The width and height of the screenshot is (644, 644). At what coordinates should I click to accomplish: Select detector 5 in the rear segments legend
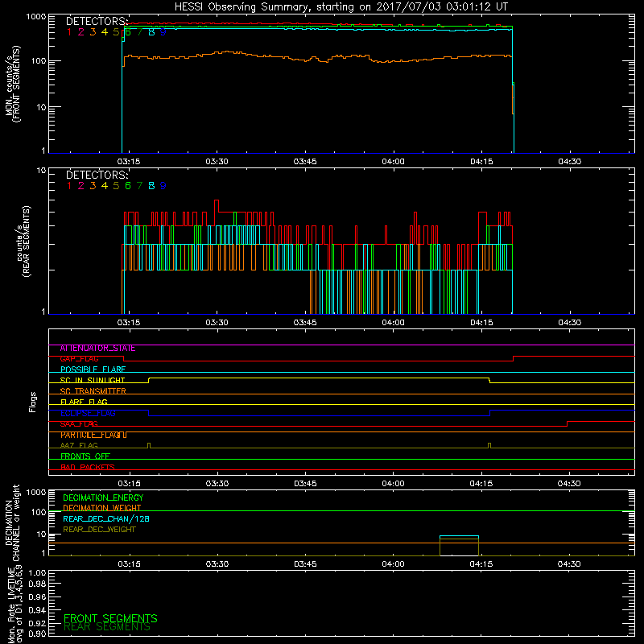coord(116,186)
